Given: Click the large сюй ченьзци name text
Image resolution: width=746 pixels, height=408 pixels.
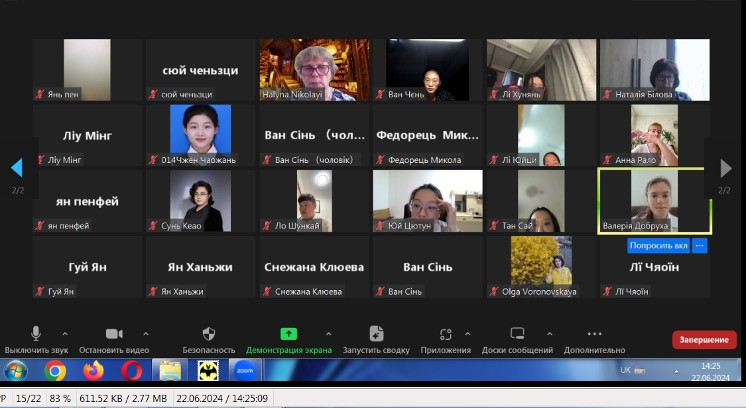Looking at the screenshot, I should coord(200,70).
